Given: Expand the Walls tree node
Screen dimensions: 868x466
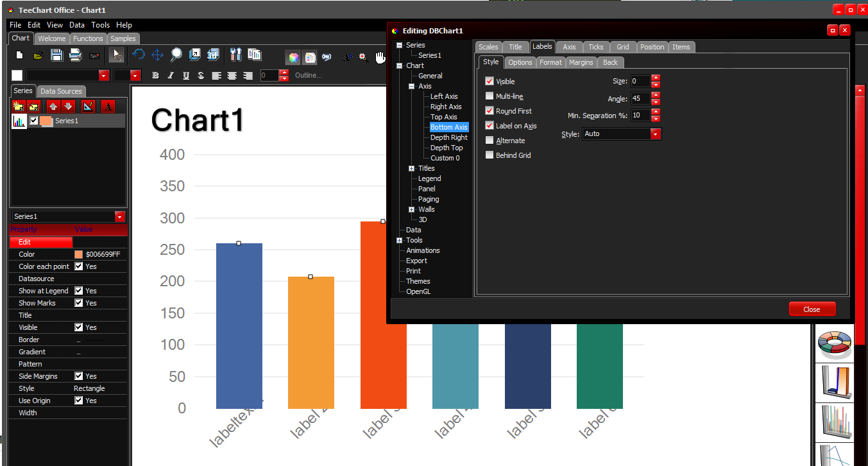Looking at the screenshot, I should pos(412,209).
